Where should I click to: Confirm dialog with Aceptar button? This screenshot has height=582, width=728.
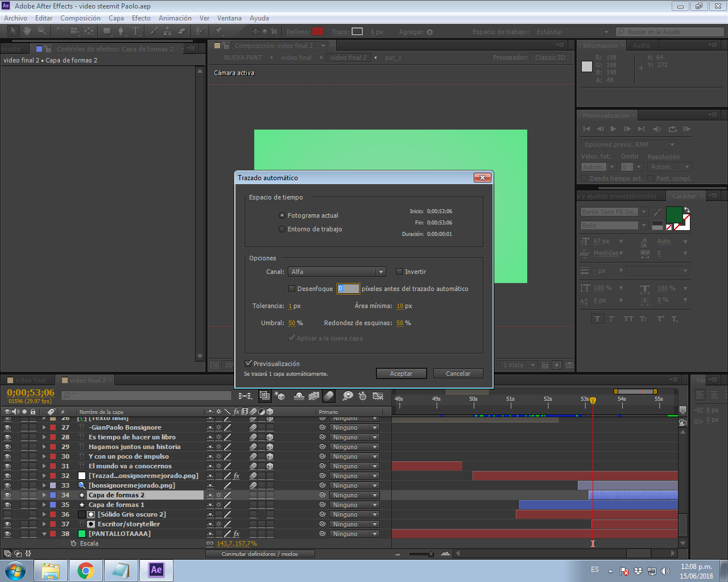[402, 373]
